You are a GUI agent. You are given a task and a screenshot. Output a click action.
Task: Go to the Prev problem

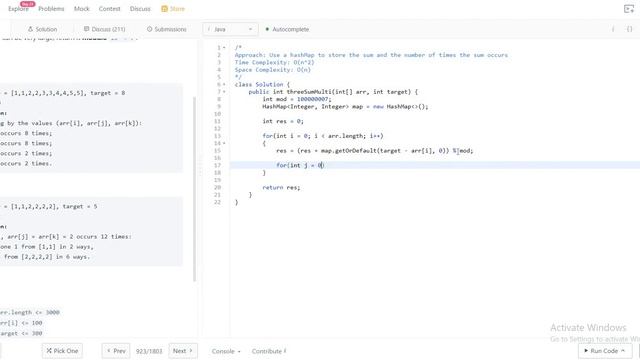116,351
